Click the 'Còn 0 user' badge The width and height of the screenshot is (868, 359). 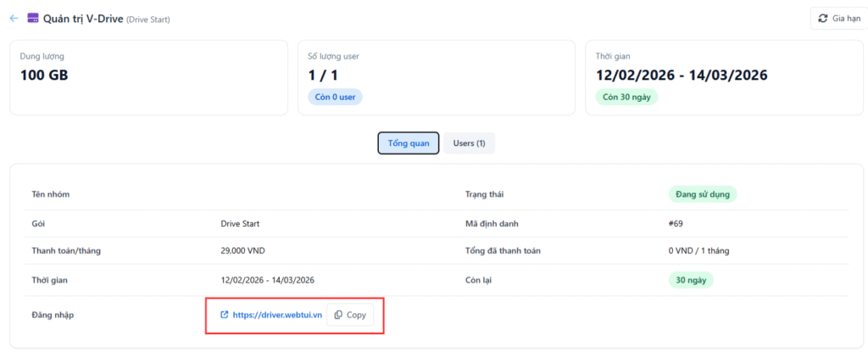(x=335, y=97)
